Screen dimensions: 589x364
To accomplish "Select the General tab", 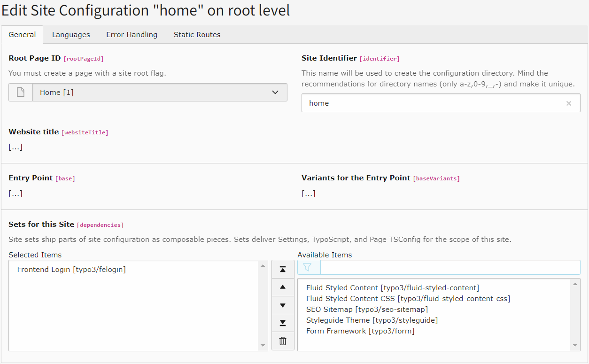I will tap(22, 35).
